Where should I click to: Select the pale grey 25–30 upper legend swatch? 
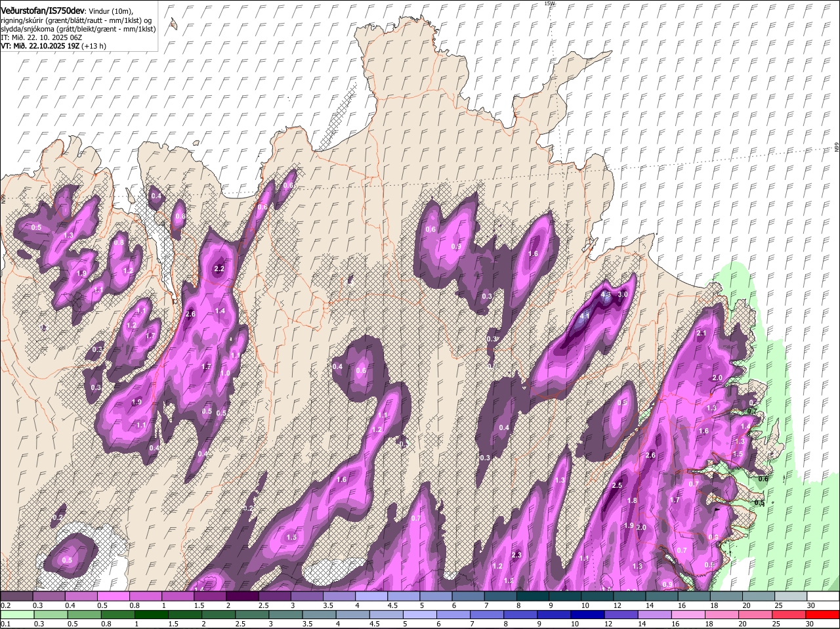click(x=790, y=596)
